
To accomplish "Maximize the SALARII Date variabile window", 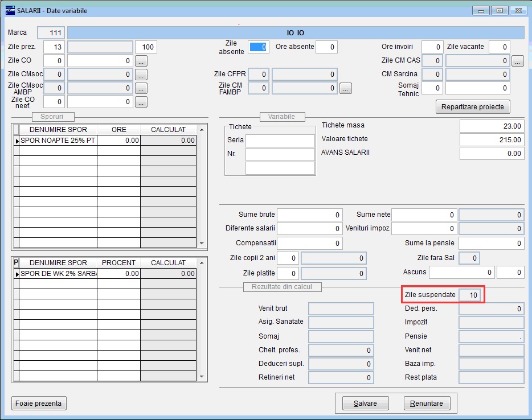I will pyautogui.click(x=500, y=10).
